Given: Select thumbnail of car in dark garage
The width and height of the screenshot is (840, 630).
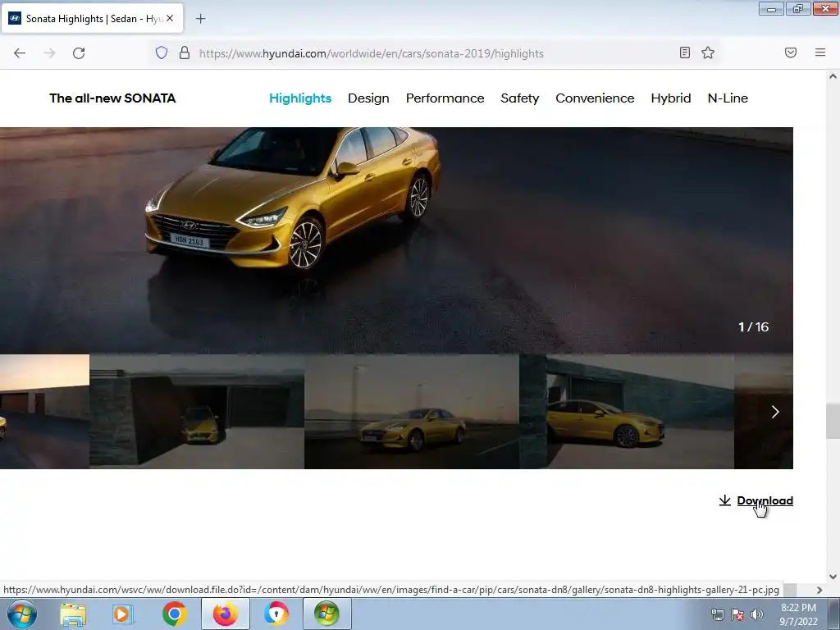Looking at the screenshot, I should click(x=197, y=412).
